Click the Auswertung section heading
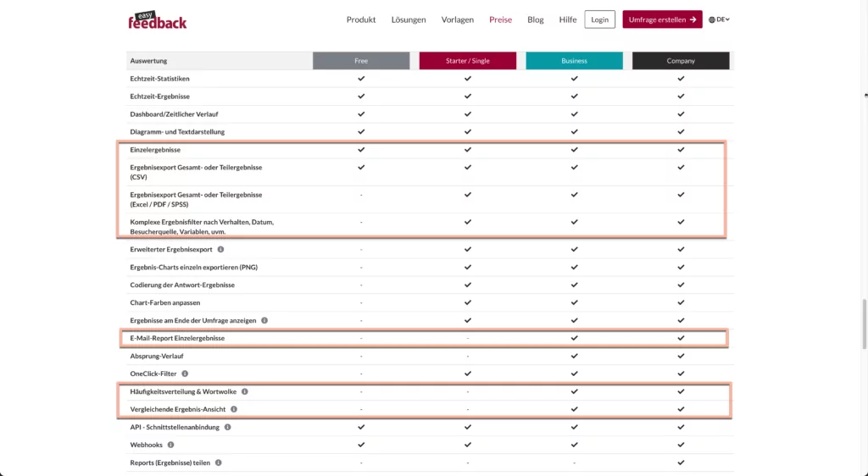The height and width of the screenshot is (476, 868). tap(148, 61)
